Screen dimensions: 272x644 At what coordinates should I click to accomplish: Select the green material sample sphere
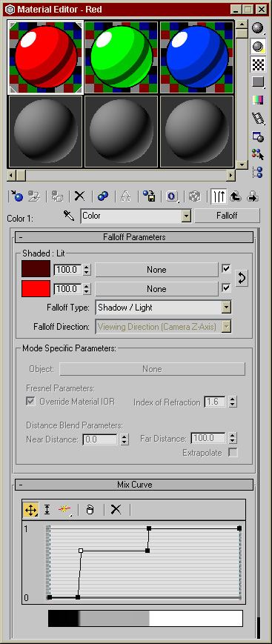point(122,57)
